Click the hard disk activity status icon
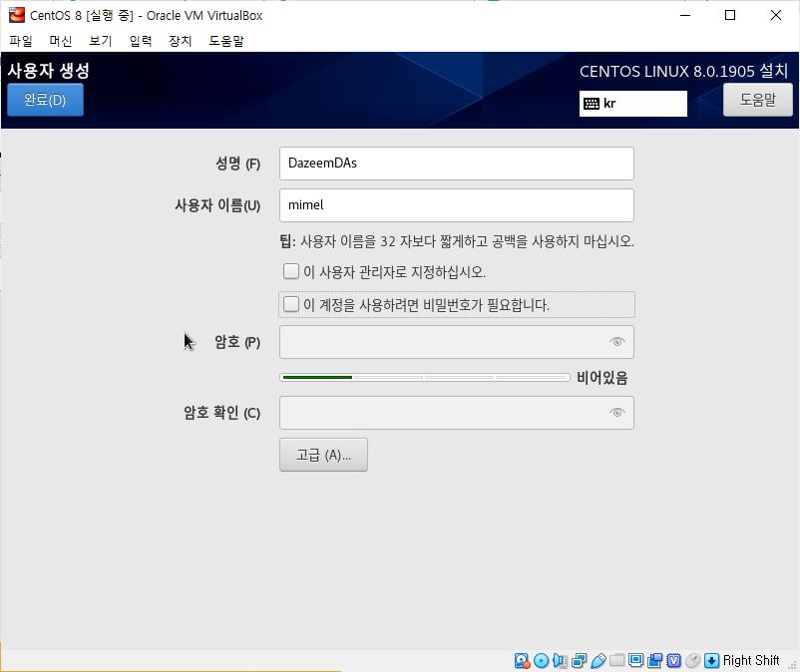The height and width of the screenshot is (672, 800). tap(522, 660)
